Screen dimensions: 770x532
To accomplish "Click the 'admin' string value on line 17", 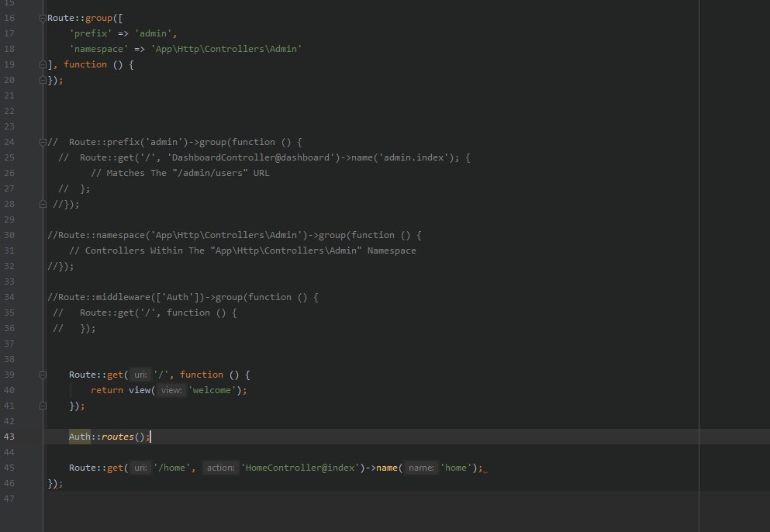I will (x=154, y=33).
